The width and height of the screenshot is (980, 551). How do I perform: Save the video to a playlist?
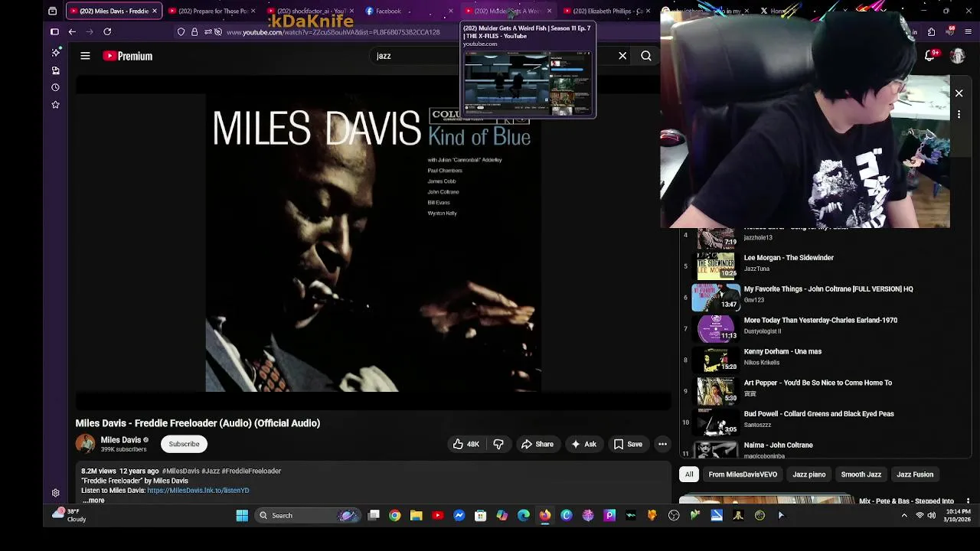pos(627,444)
